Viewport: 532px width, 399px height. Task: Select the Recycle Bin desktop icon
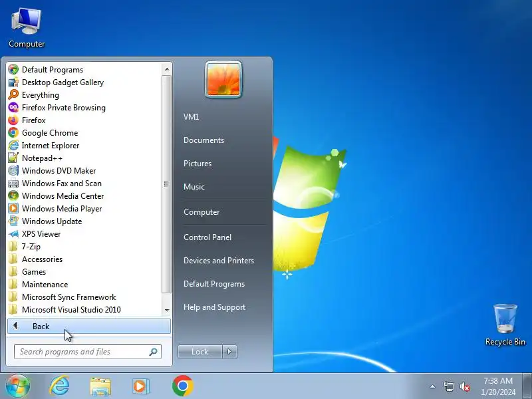click(505, 325)
